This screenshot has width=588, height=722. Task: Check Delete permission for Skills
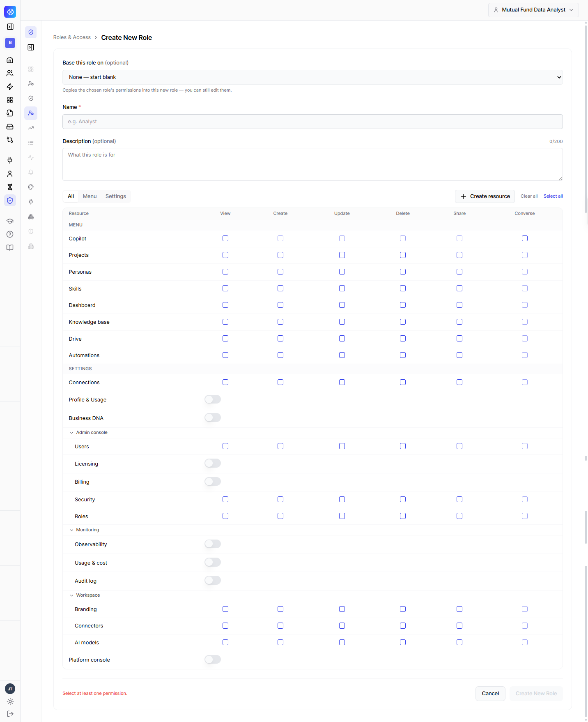[403, 288]
